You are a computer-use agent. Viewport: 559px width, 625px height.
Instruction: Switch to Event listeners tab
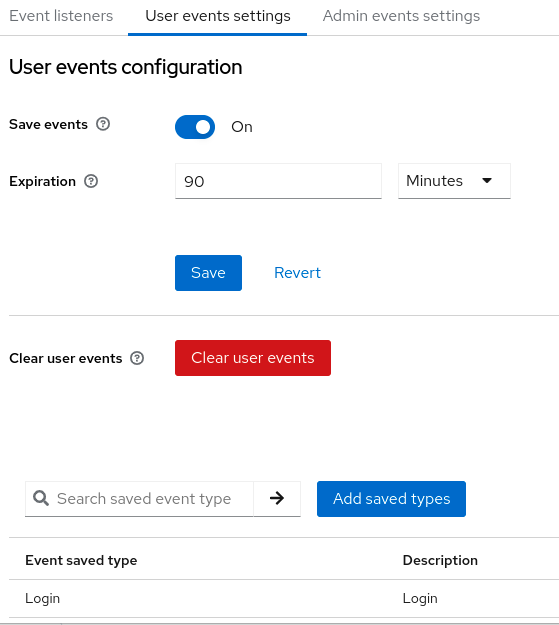click(x=61, y=16)
